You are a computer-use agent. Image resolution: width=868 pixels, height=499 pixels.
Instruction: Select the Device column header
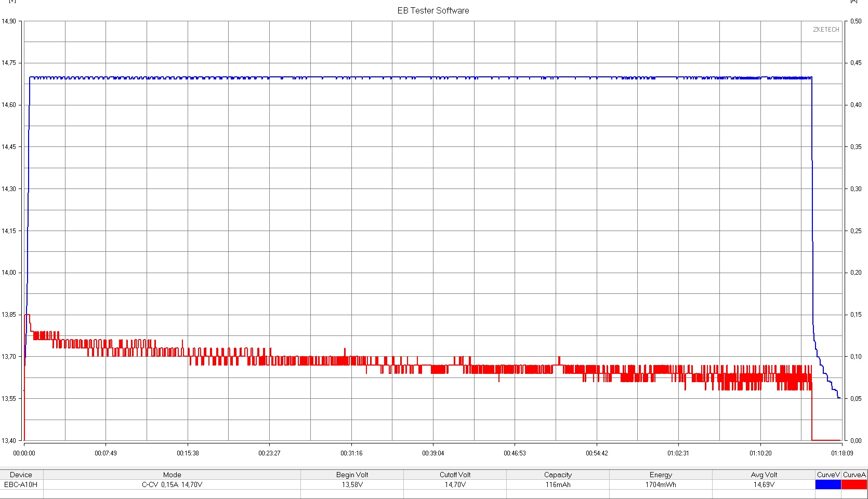(x=21, y=475)
